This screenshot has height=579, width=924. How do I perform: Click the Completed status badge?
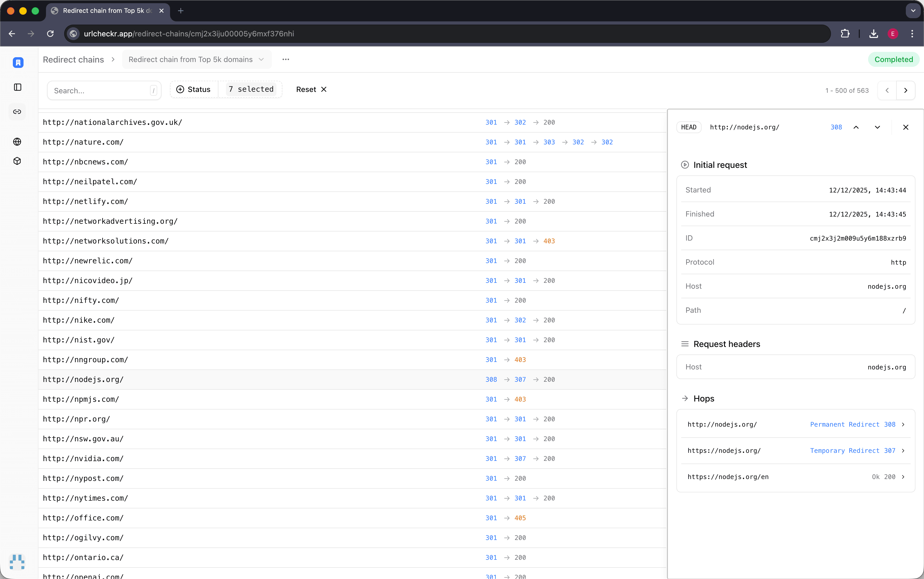point(893,59)
